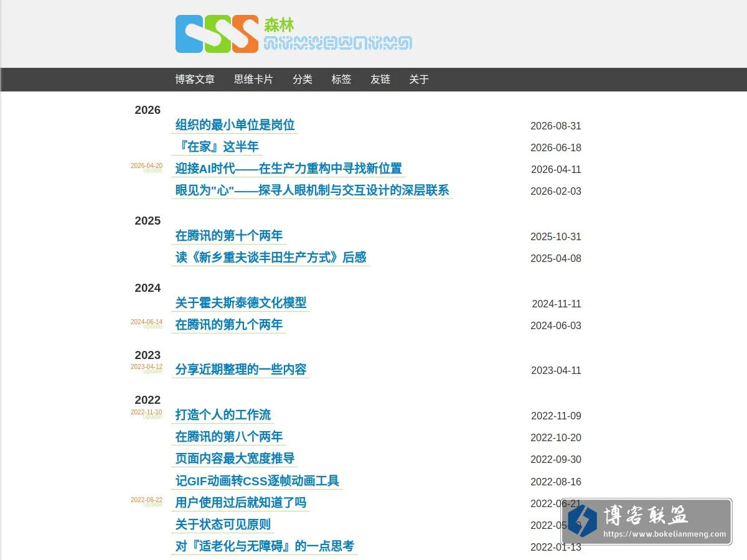
Task: Open article 对『适老化与无障碍』的一点思考
Action: coord(264,546)
